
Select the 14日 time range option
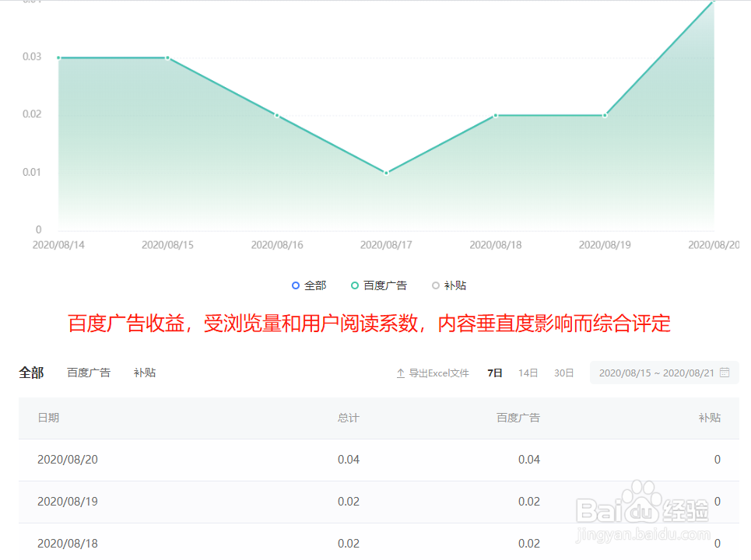(528, 373)
